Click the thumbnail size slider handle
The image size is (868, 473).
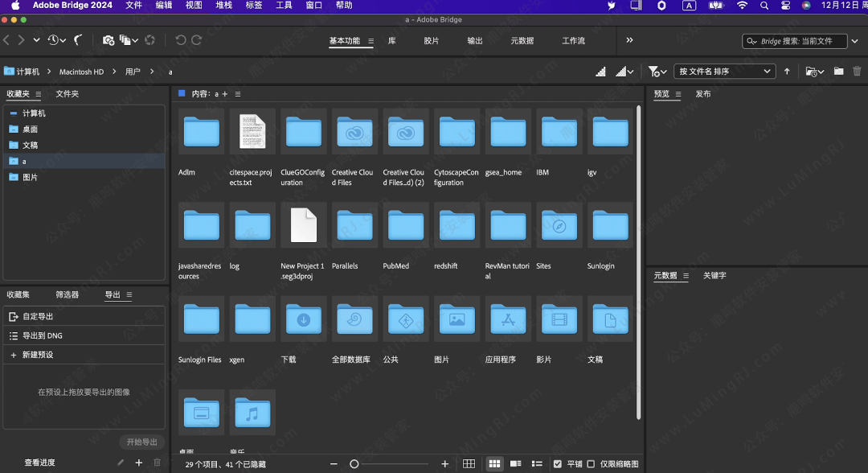coord(354,464)
